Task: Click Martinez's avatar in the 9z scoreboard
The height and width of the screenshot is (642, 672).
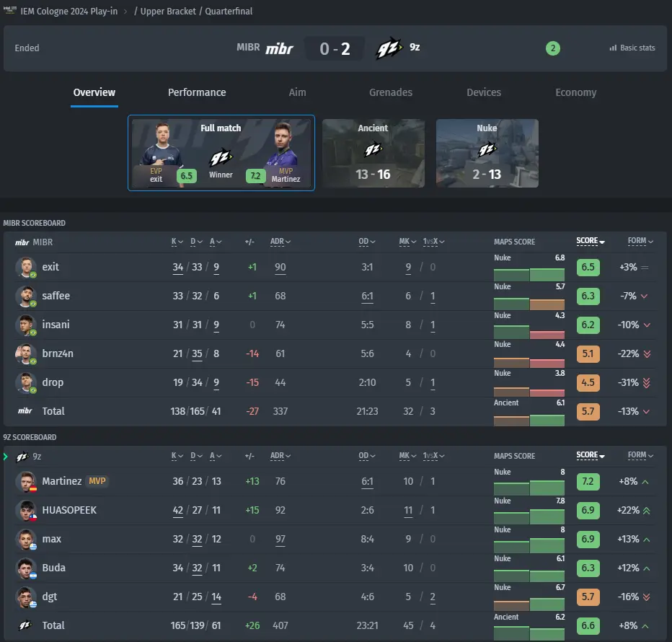Action: [26, 482]
